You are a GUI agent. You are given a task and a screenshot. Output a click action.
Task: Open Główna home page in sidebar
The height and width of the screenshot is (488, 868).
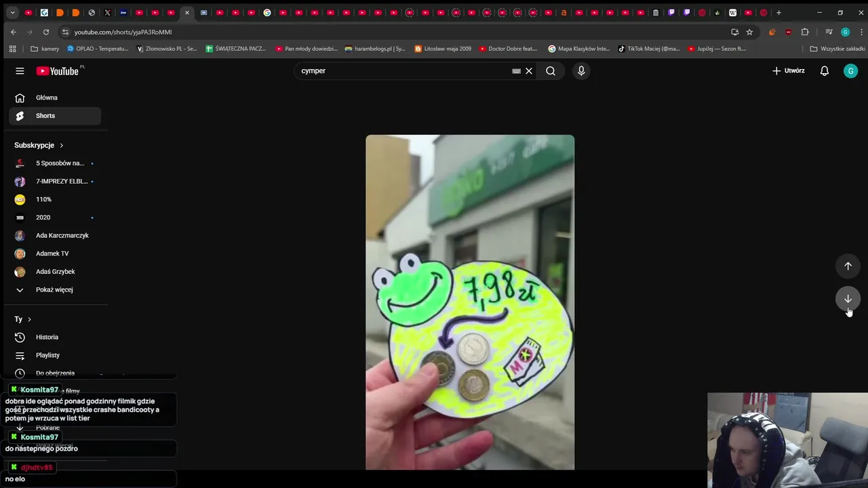pos(55,98)
